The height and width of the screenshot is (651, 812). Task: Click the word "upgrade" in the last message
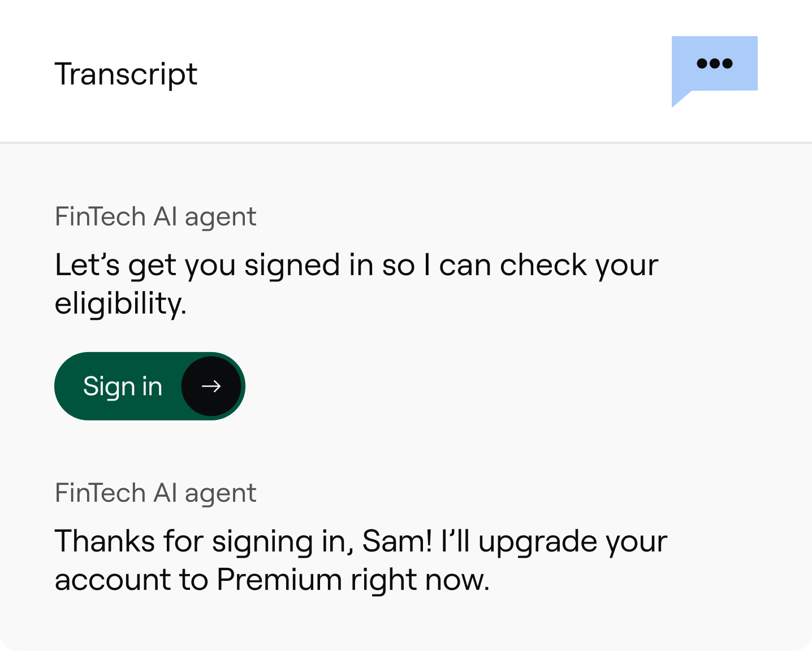pyautogui.click(x=537, y=542)
